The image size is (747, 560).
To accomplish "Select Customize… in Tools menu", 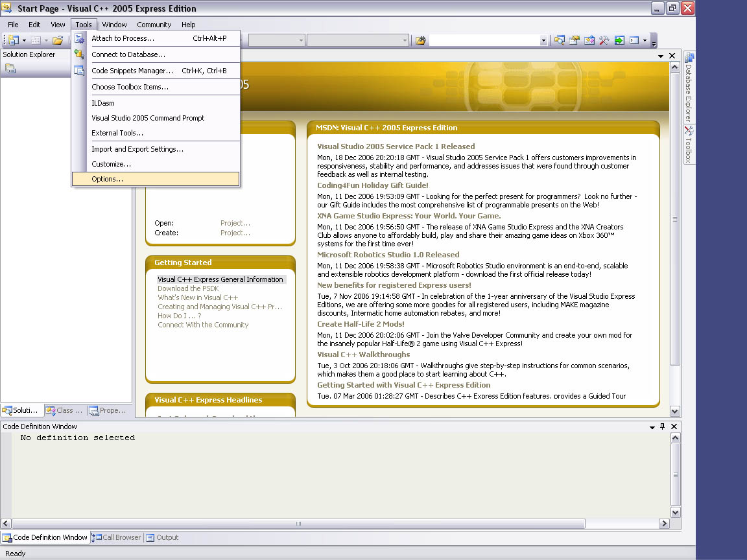I will [156, 164].
